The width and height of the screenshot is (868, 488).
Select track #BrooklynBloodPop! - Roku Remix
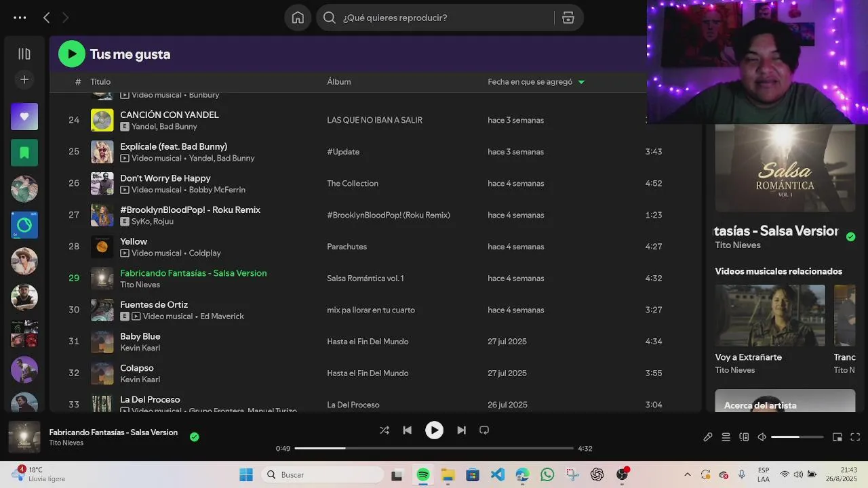(190, 210)
